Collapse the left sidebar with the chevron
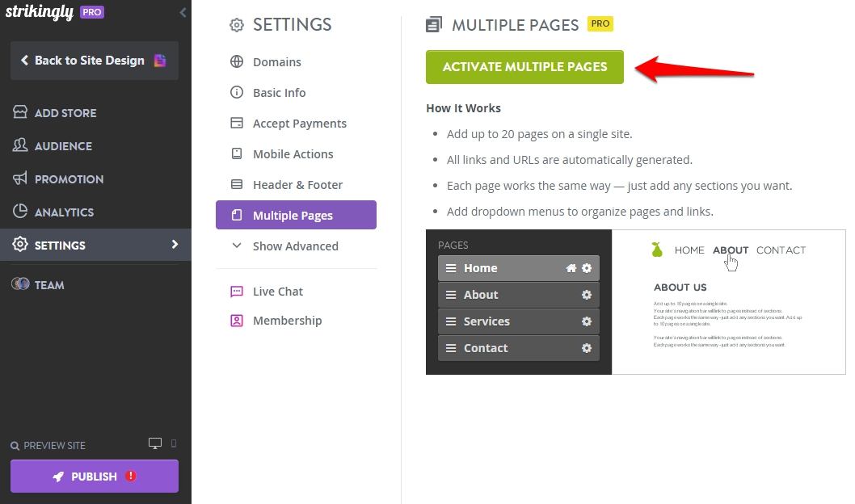This screenshot has width=855, height=504. 183,12
